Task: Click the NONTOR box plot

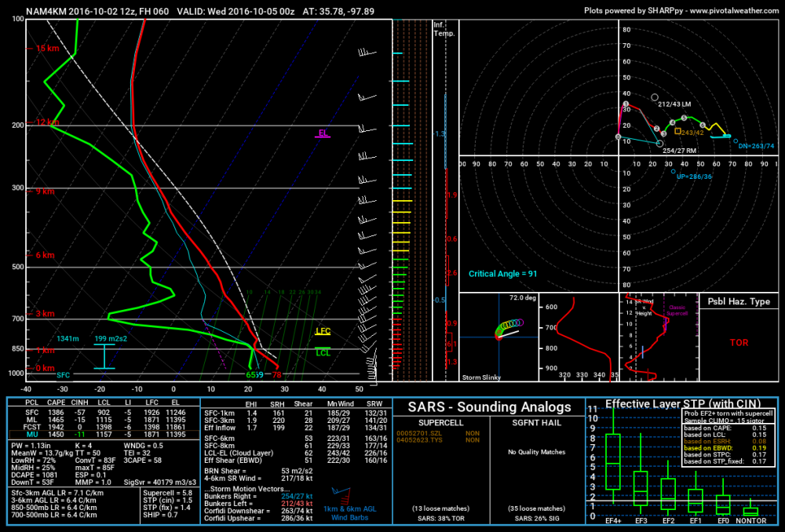Action: coord(750,512)
